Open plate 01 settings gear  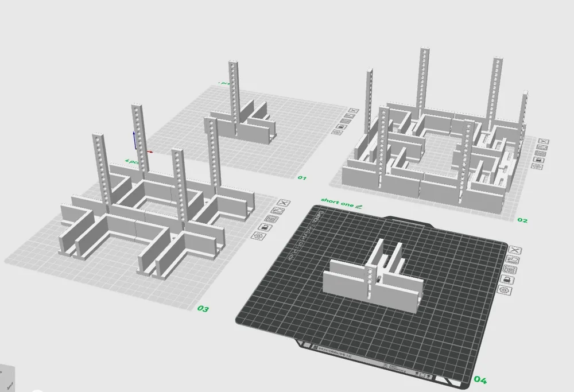click(x=336, y=131)
